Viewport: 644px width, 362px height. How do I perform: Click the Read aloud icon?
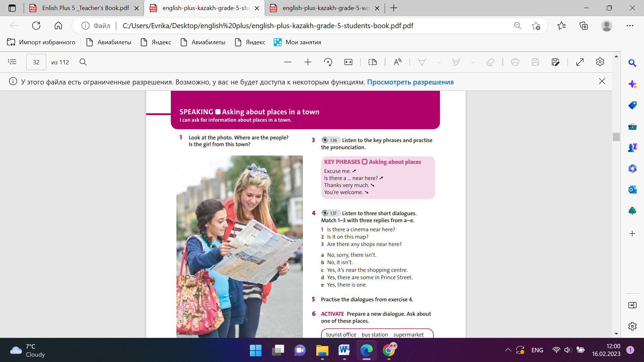pyautogui.click(x=397, y=62)
